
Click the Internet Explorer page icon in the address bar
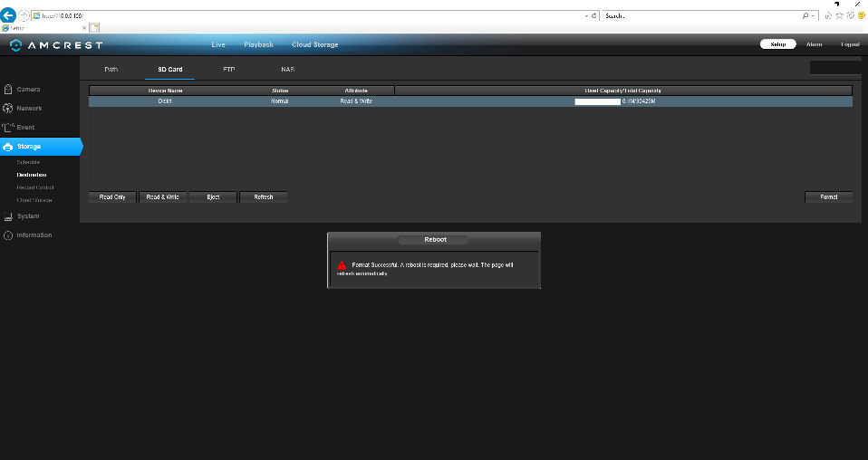click(37, 15)
